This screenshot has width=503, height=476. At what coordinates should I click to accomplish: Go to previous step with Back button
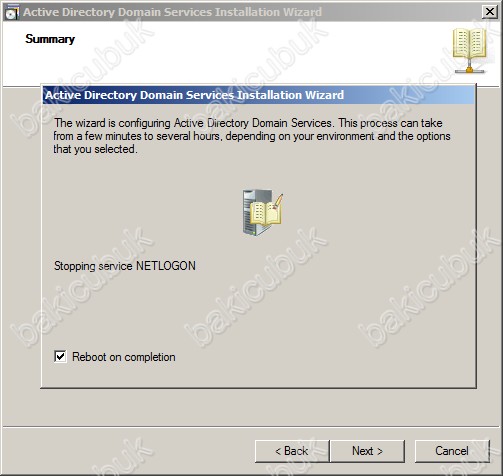tap(292, 451)
